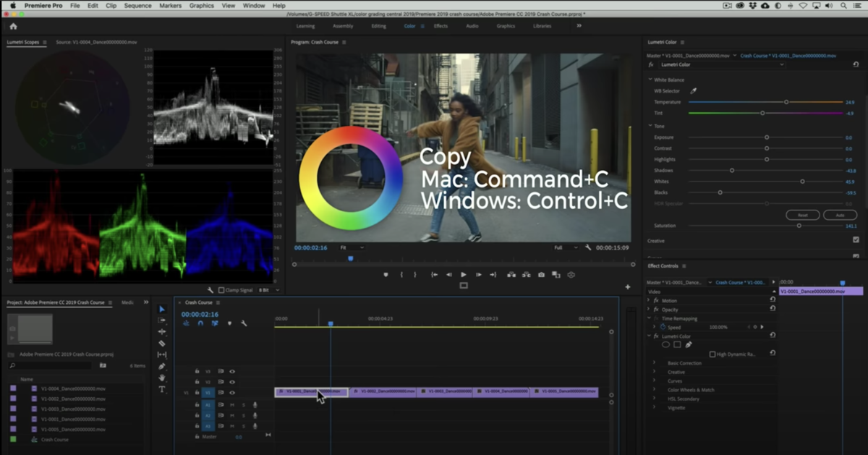The image size is (868, 455).
Task: Toggle V3 track output eye
Action: [232, 371]
